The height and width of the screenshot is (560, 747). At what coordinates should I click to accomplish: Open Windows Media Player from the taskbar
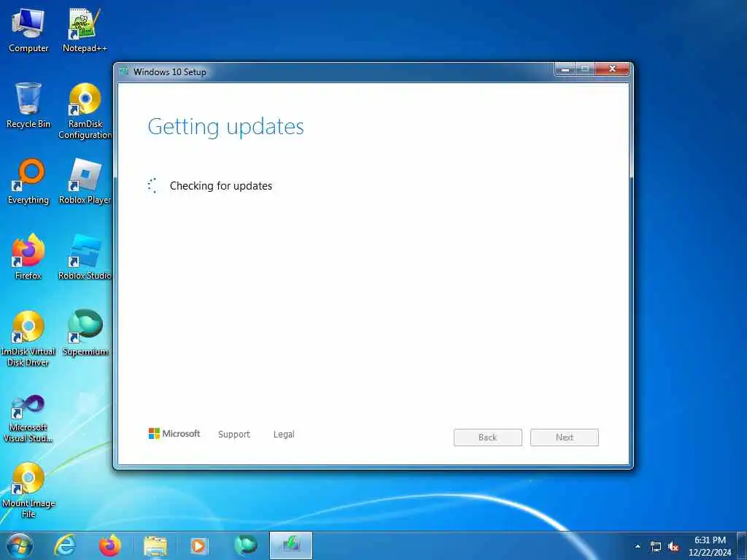click(x=198, y=546)
